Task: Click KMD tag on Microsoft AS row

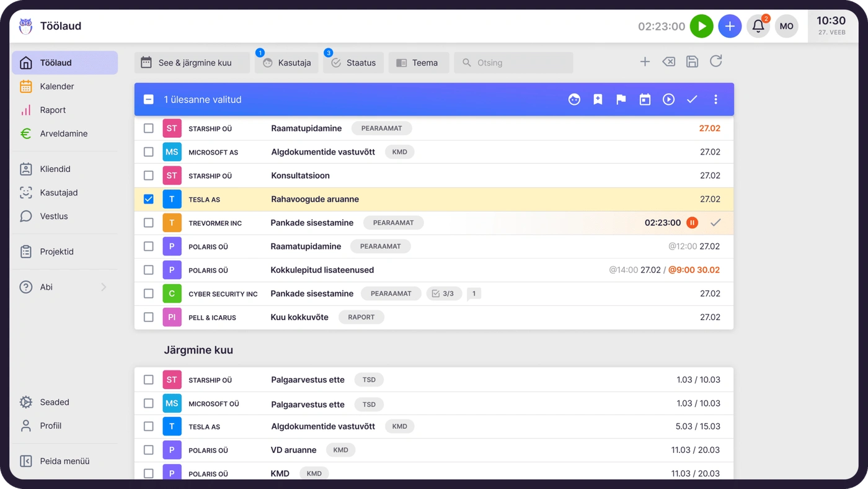Action: [399, 152]
